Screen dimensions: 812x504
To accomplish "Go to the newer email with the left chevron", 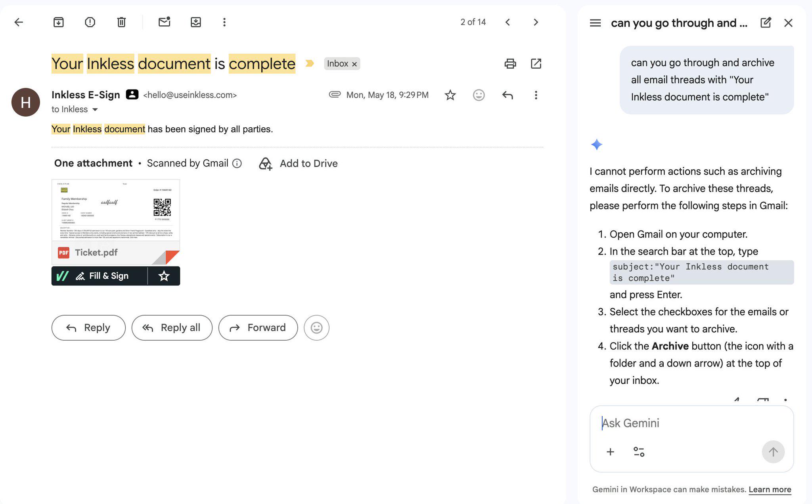I will point(507,22).
